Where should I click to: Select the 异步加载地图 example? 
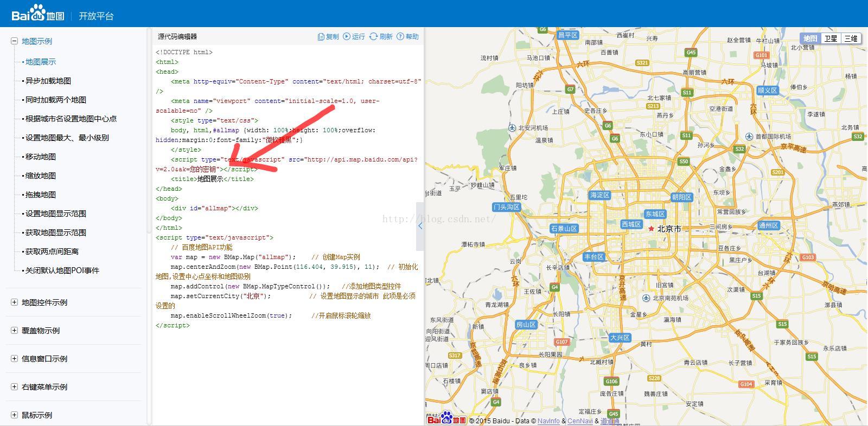tap(48, 81)
